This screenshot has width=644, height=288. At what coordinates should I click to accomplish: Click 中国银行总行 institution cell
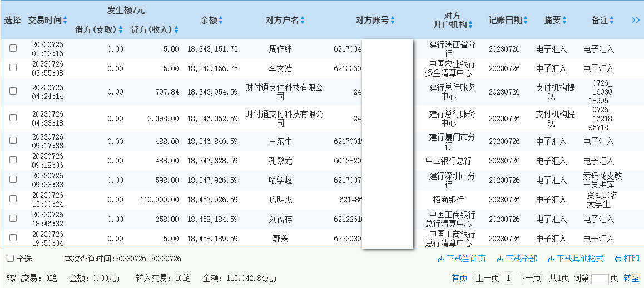click(x=448, y=161)
